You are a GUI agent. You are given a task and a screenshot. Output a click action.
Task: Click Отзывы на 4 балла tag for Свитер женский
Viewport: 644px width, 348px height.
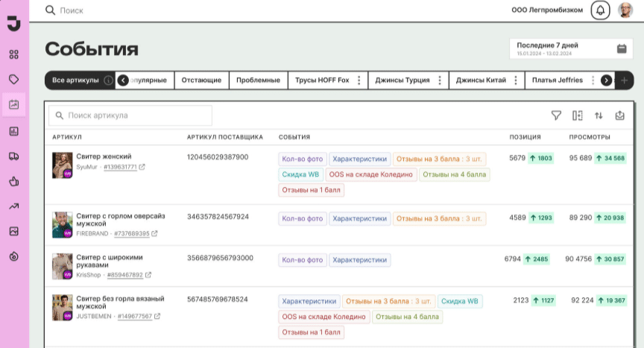click(455, 174)
